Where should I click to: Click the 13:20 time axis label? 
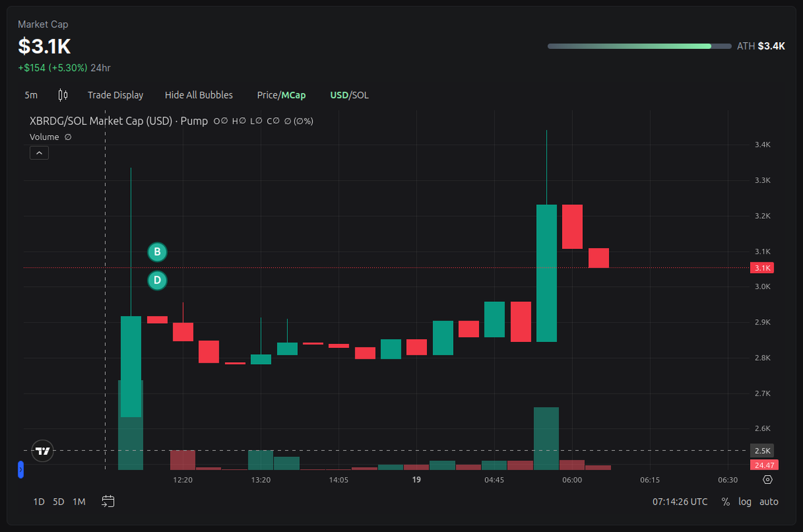coord(260,480)
